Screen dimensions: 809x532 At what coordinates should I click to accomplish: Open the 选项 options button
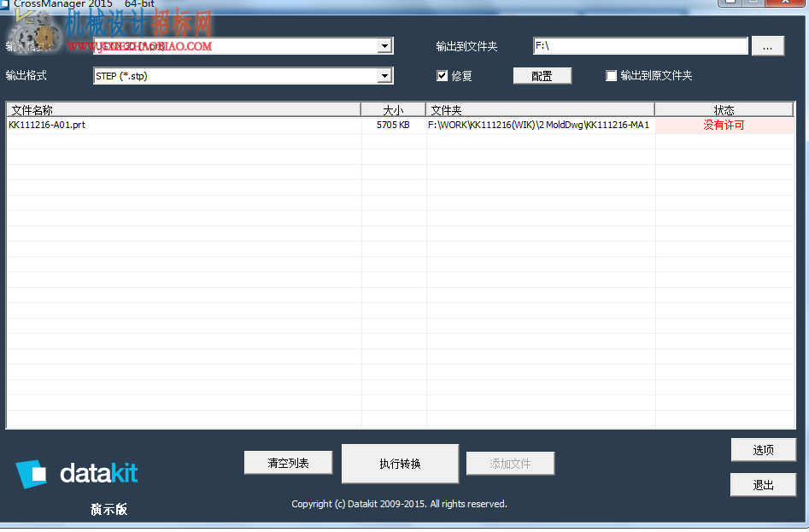click(763, 450)
